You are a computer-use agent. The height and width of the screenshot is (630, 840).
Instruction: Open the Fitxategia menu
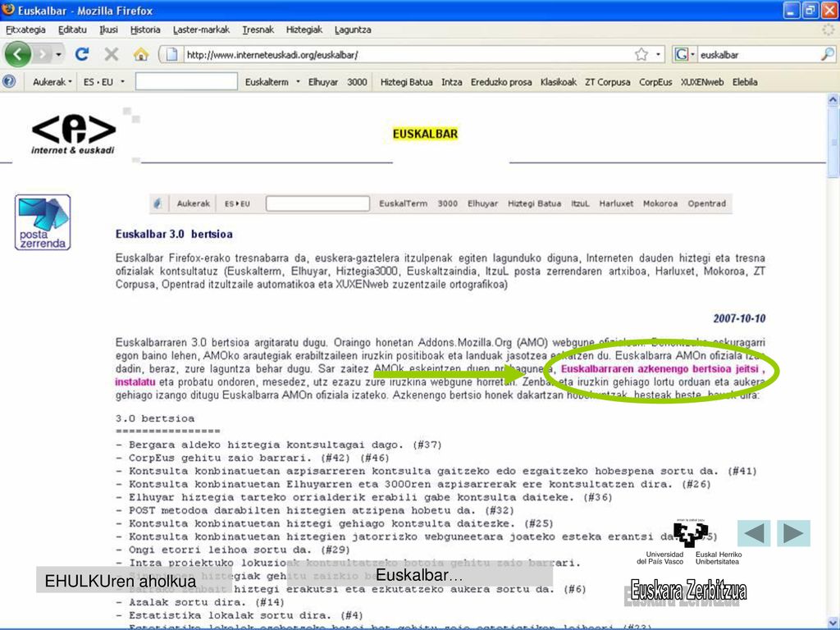[25, 30]
